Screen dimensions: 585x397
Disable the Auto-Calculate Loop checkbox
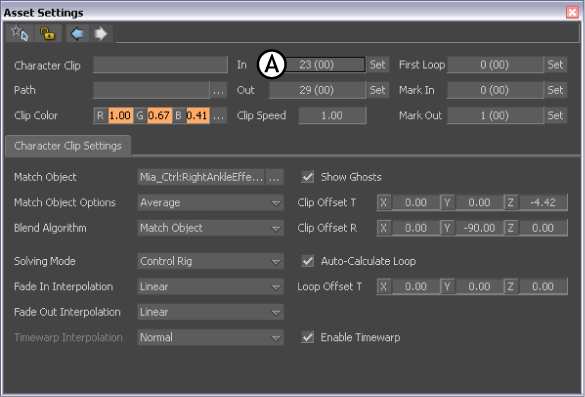coord(308,261)
